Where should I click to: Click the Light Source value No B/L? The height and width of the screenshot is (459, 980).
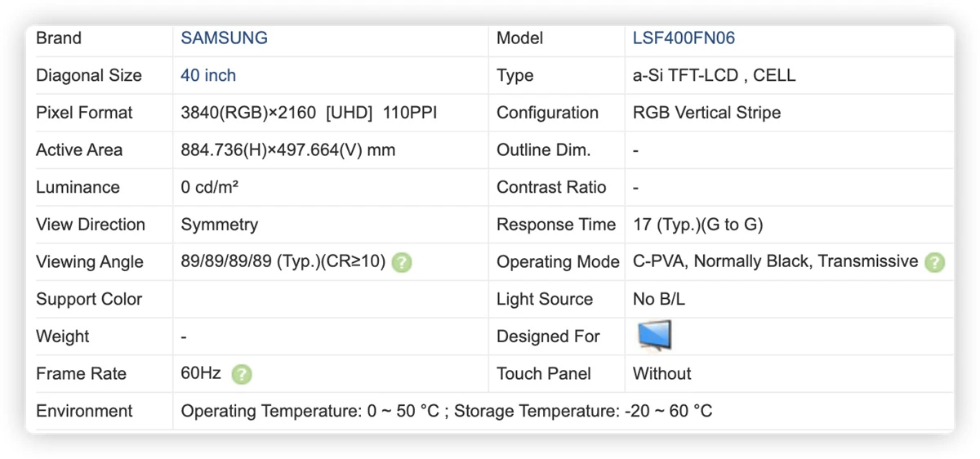[659, 299]
